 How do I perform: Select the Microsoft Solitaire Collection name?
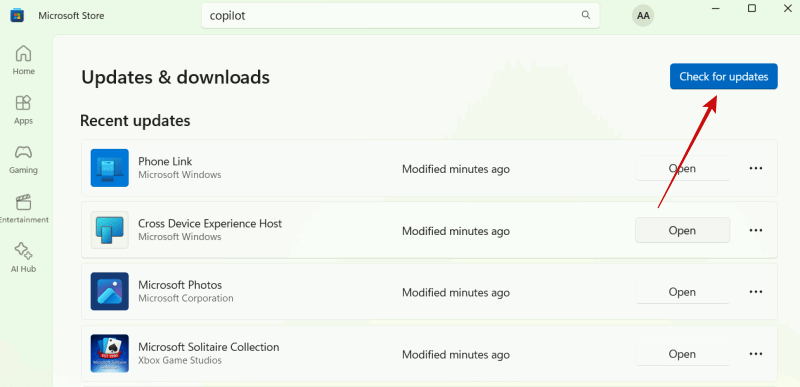(x=209, y=347)
